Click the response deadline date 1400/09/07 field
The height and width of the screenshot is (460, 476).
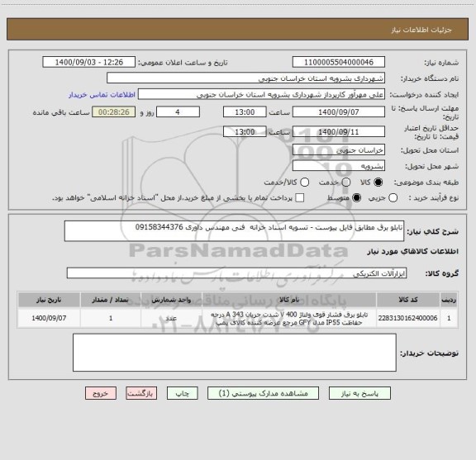pyautogui.click(x=339, y=112)
